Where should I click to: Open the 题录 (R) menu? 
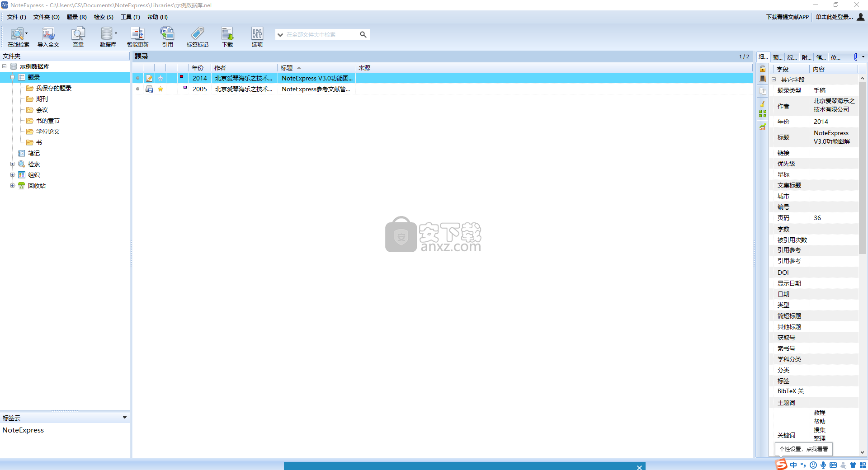(x=76, y=17)
